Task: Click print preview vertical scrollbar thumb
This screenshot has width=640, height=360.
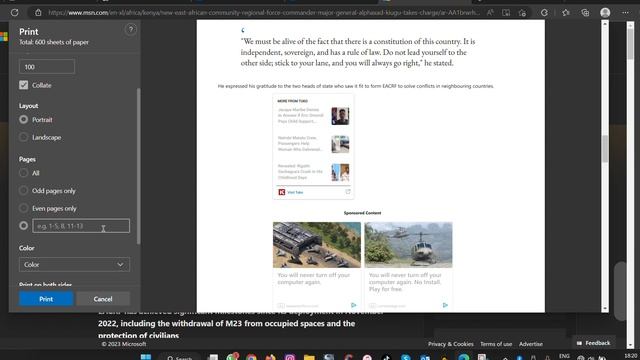Action: (x=605, y=148)
